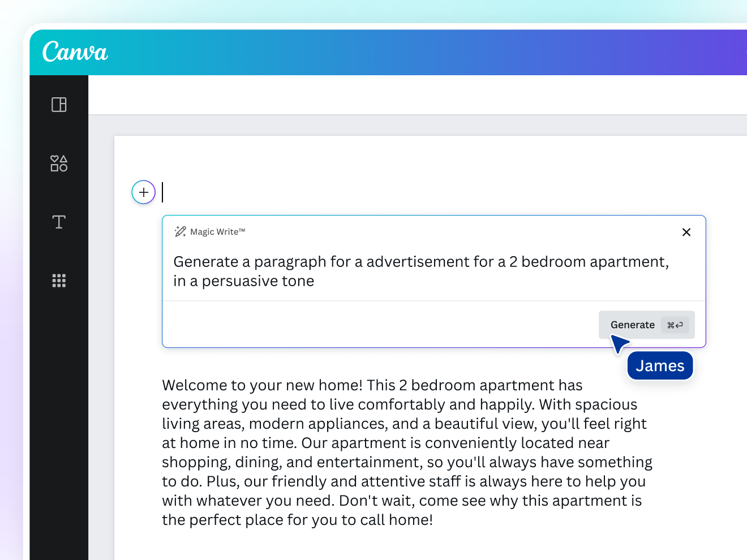Click the command-enter shortcut badge on Generate
The width and height of the screenshot is (747, 560).
[x=675, y=325]
